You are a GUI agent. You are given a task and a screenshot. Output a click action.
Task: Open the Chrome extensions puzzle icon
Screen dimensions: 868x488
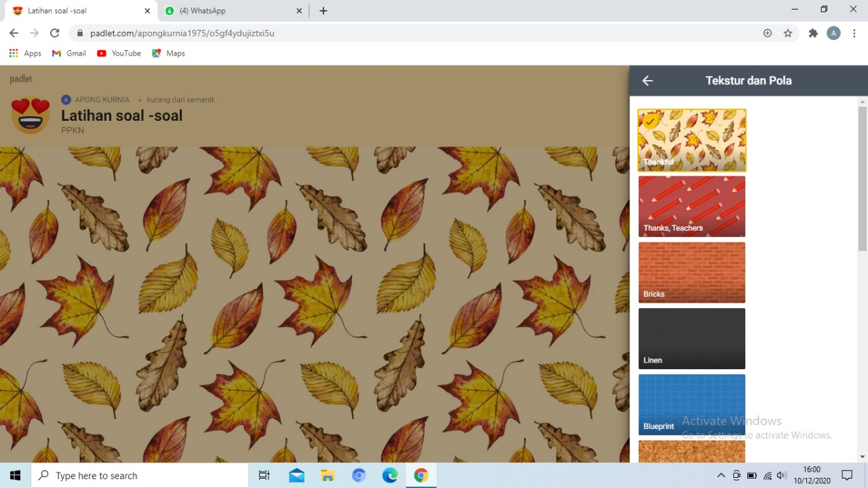click(x=813, y=33)
